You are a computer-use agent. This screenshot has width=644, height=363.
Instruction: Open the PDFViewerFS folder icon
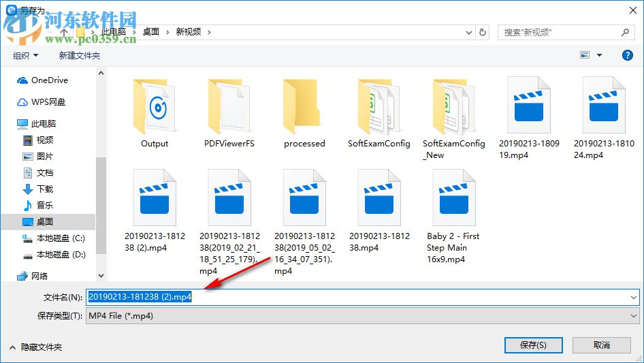(x=229, y=107)
